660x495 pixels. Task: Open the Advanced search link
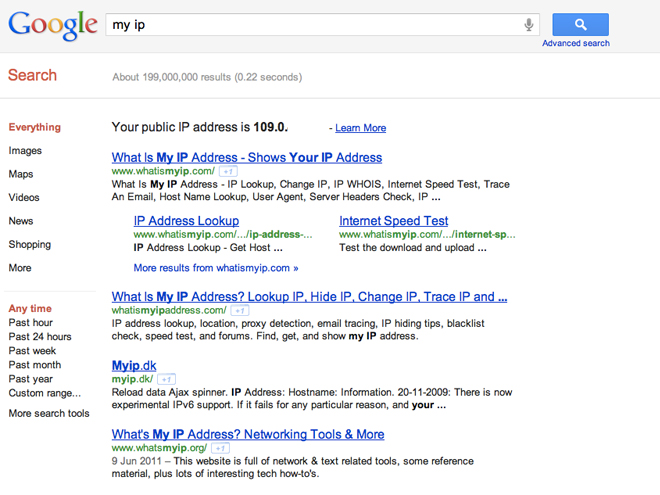tap(575, 43)
